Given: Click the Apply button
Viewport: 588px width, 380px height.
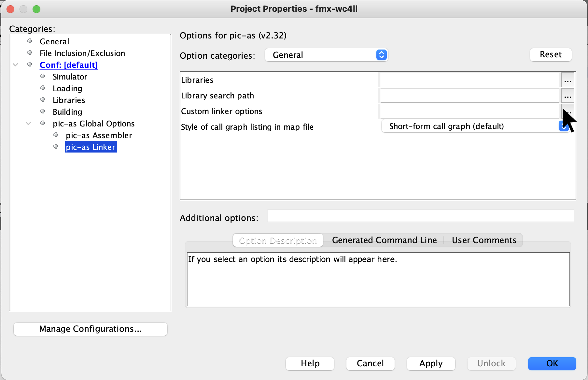Looking at the screenshot, I should (431, 363).
